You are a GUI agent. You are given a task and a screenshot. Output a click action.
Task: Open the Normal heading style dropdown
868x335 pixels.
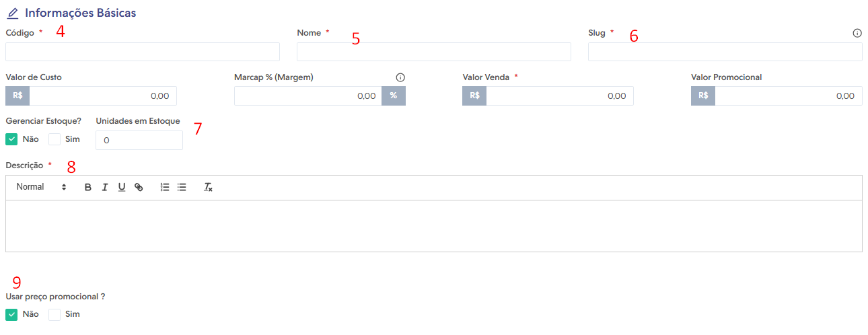[x=42, y=187]
